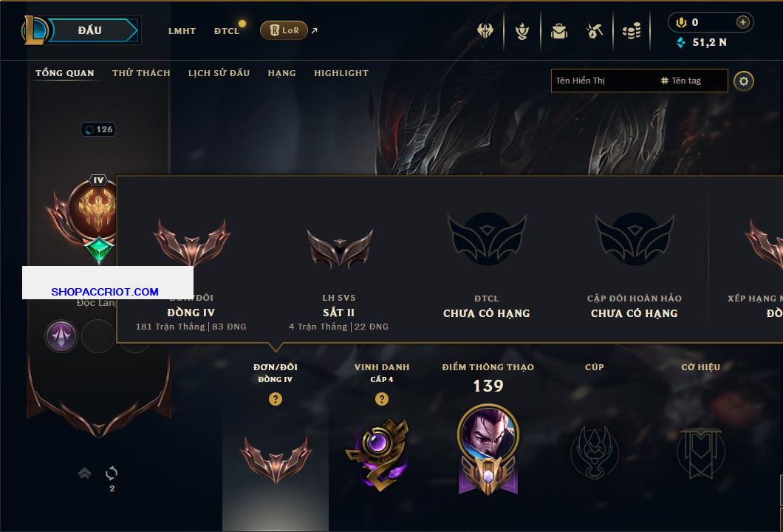Image resolution: width=783 pixels, height=532 pixels.
Task: Expand the upward chevron icon under the banner
Action: coord(84,473)
